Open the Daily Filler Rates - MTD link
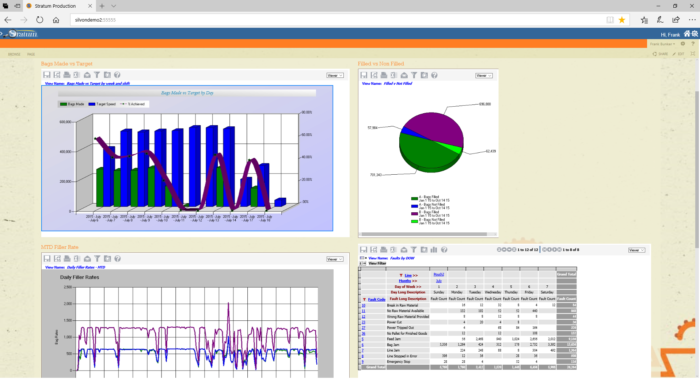This screenshot has height=380, width=700. coord(86,267)
